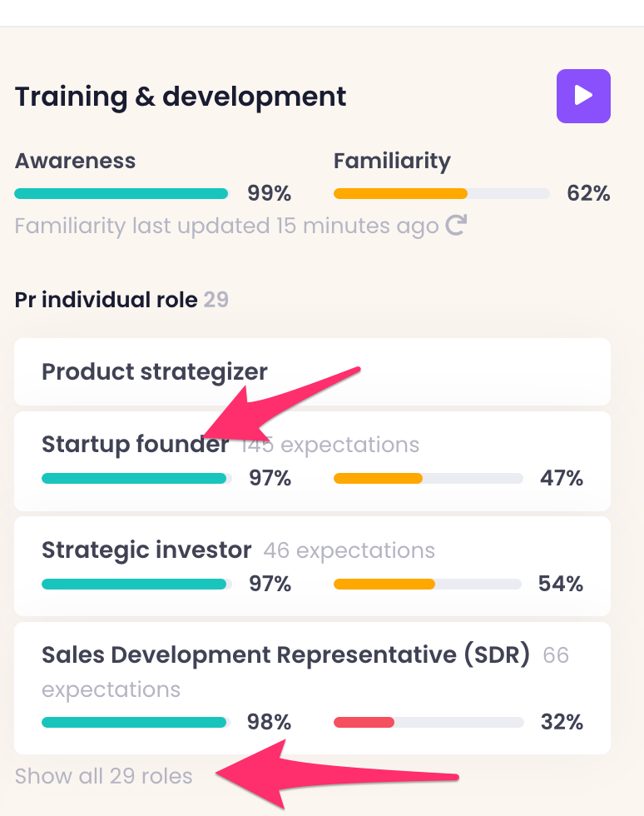Screen dimensions: 644x816
Task: Open the Product strategizer role
Action: pos(155,371)
